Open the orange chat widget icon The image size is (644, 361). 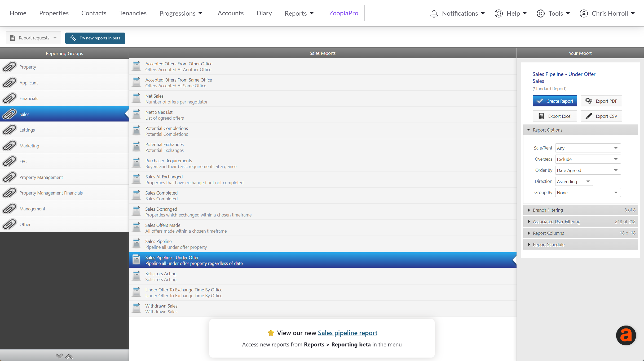pyautogui.click(x=626, y=335)
